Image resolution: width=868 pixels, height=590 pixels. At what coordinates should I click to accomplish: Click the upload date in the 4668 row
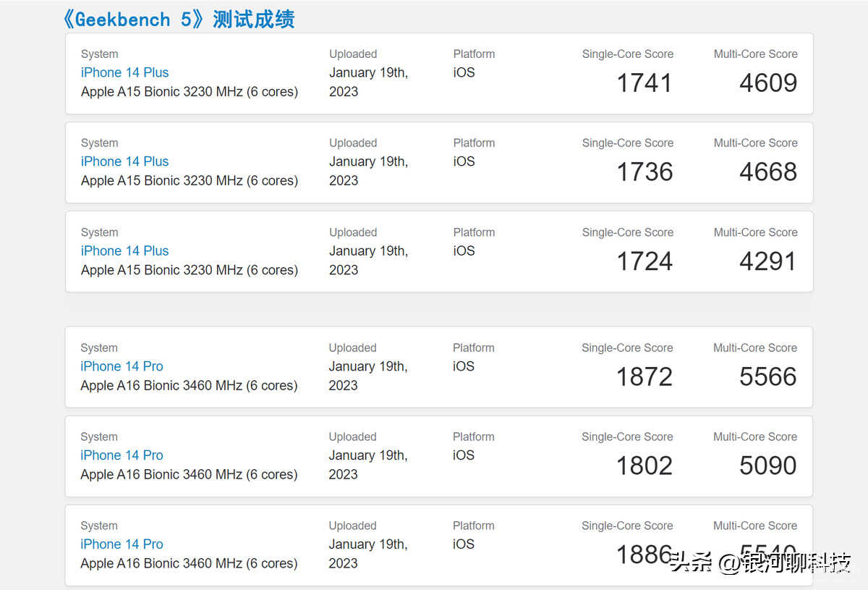(x=369, y=171)
